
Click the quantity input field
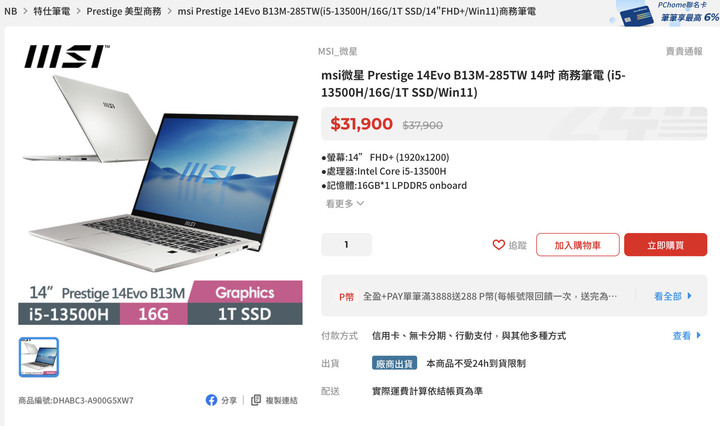(346, 245)
